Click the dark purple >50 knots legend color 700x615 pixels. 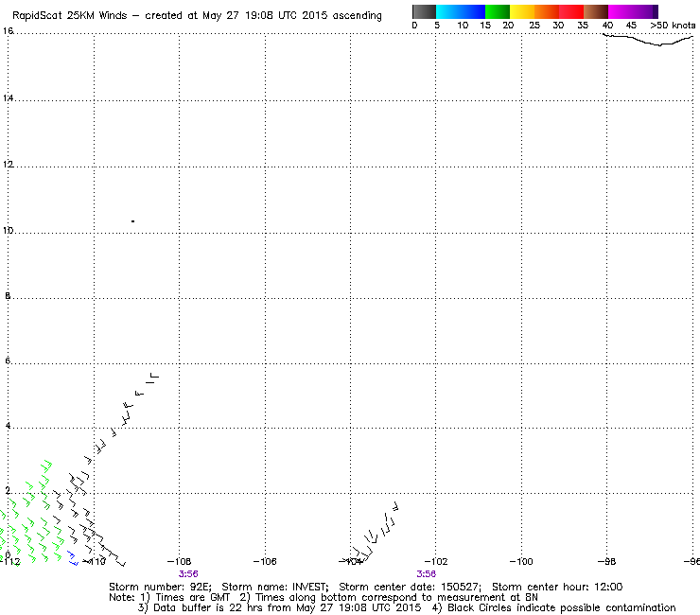tap(655, 11)
